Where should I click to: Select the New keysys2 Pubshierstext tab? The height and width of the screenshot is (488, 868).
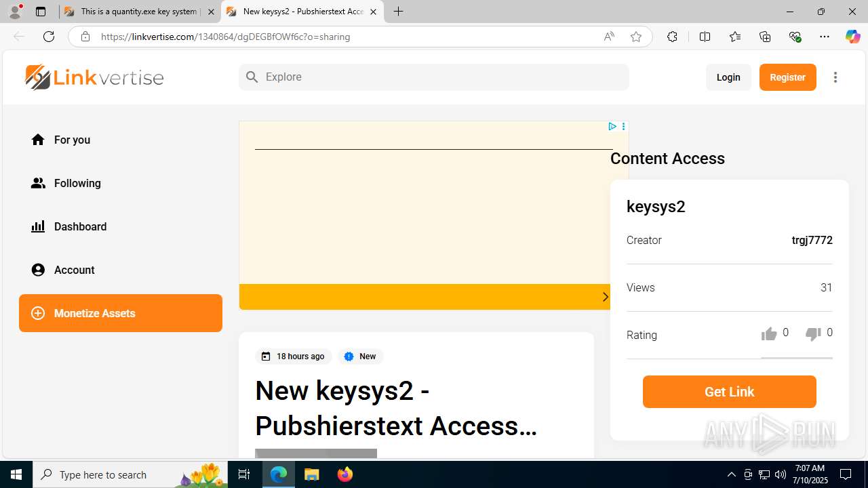(302, 12)
